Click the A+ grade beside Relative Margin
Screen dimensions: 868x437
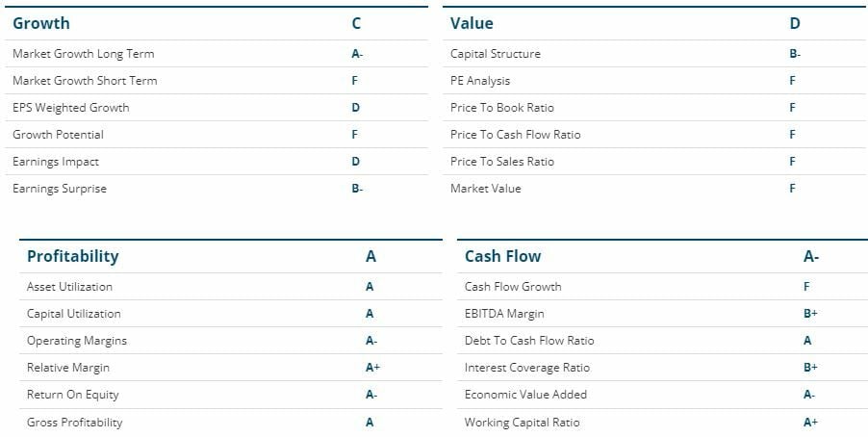[x=371, y=368]
